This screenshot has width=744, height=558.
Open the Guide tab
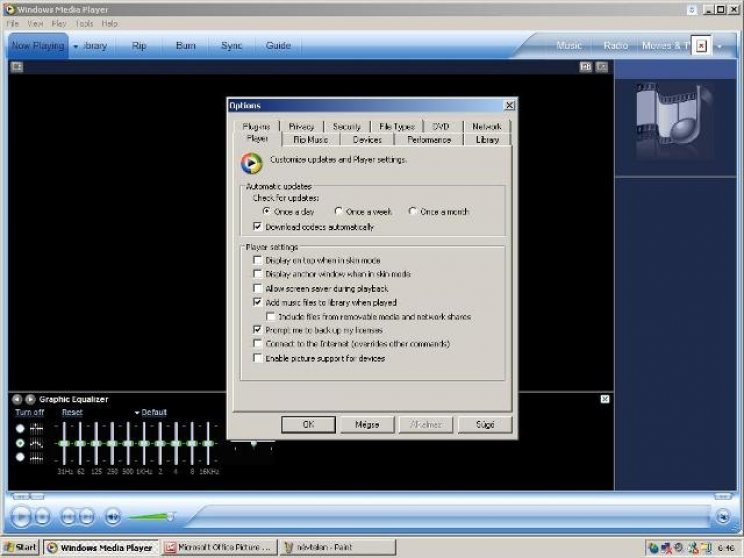click(x=278, y=46)
